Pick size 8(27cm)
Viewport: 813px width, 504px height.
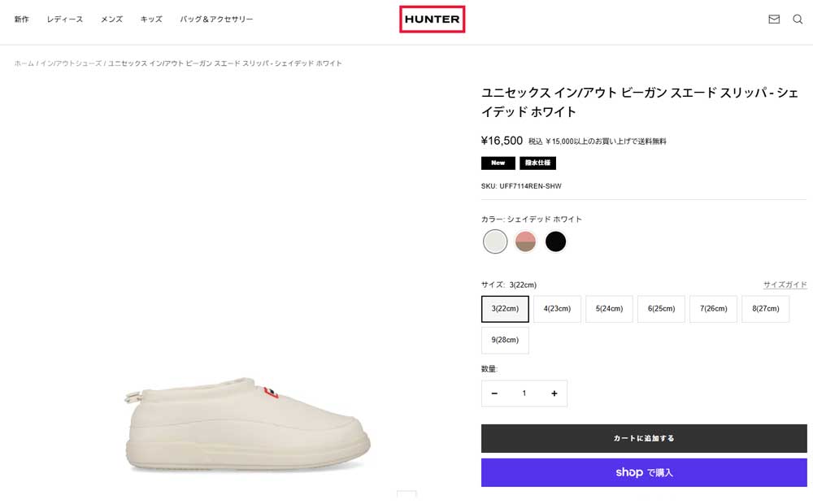click(765, 309)
